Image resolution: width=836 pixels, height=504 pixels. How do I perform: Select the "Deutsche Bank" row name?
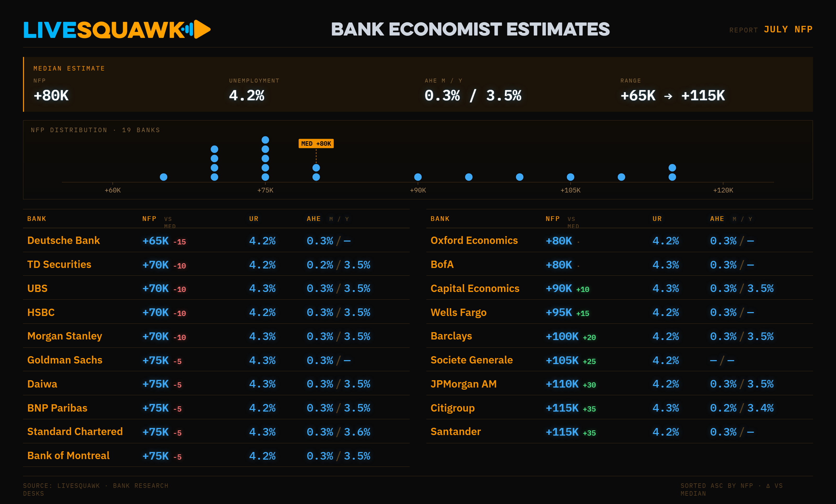(x=63, y=241)
